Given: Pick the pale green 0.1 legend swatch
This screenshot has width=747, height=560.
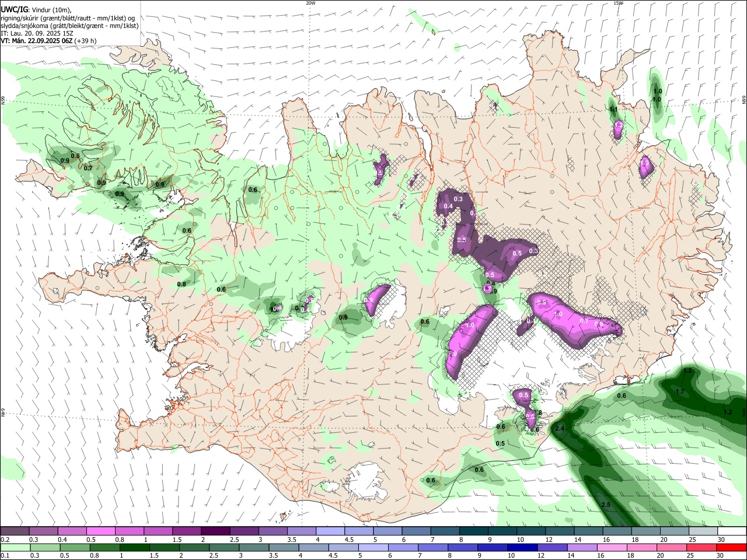Looking at the screenshot, I should pos(15,547).
